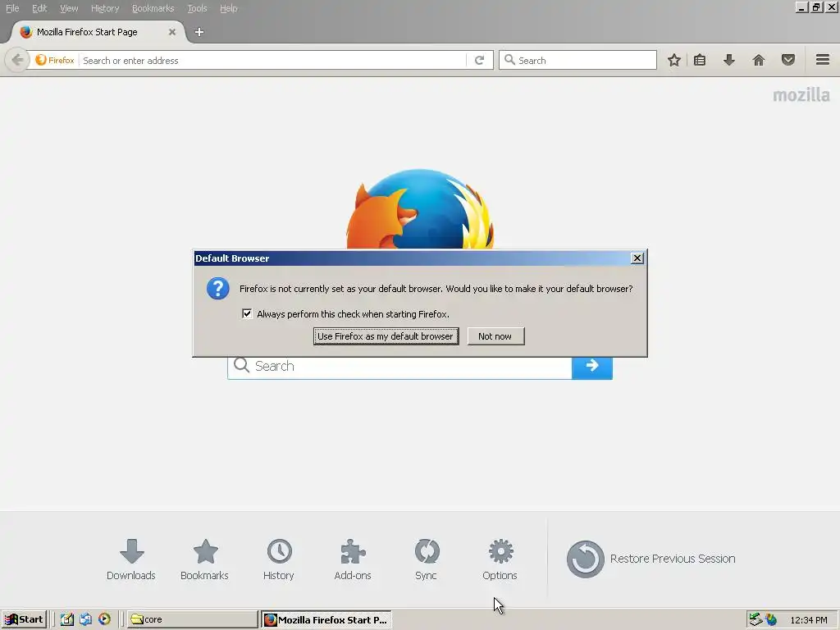Viewport: 840px width, 630px height.
Task: Close the Mozilla Firefox Start Page tab
Action: (172, 32)
